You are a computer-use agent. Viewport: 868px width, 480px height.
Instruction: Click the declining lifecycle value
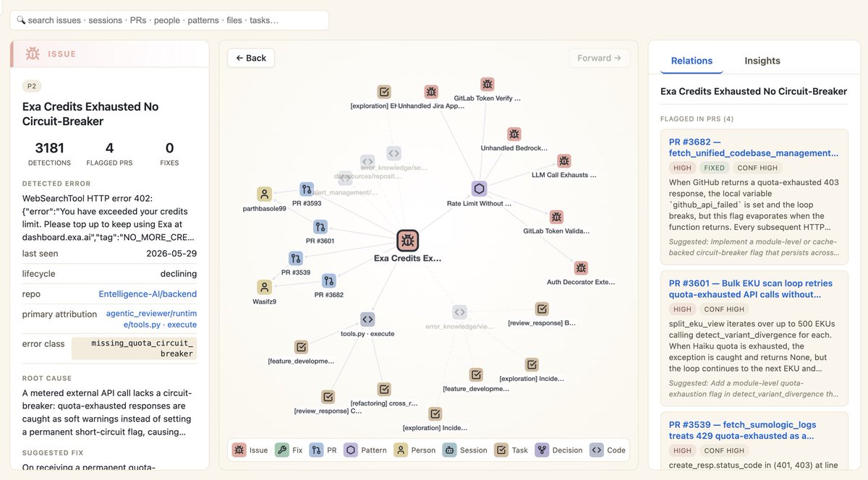178,274
